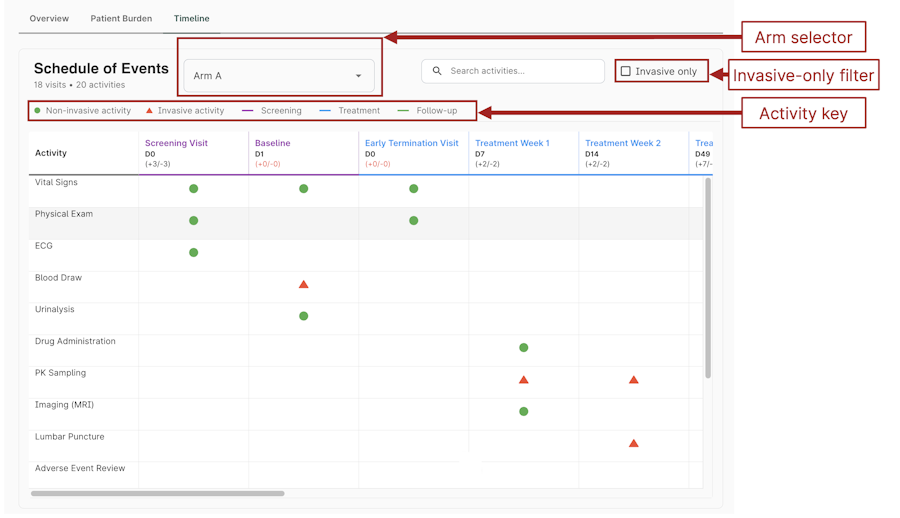Image resolution: width=900 pixels, height=518 pixels.
Task: Open the Overview tab
Action: click(49, 18)
